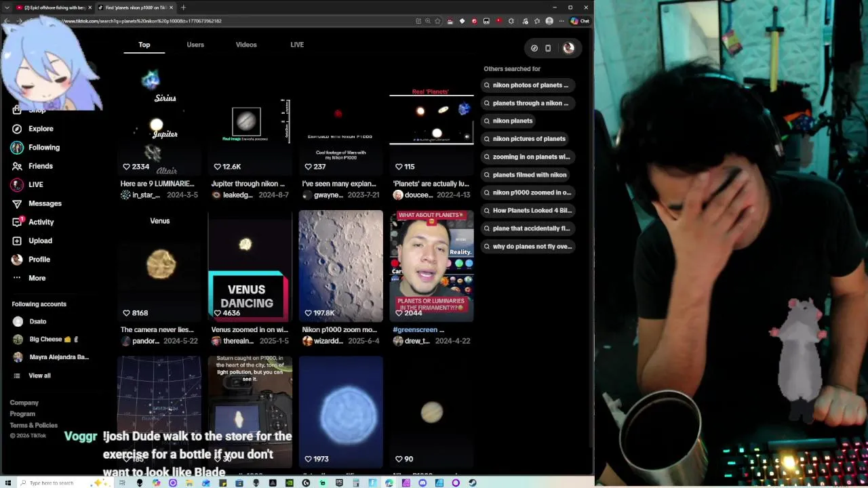The height and width of the screenshot is (488, 868).
Task: Open the Big Cheese following account
Action: pos(45,339)
